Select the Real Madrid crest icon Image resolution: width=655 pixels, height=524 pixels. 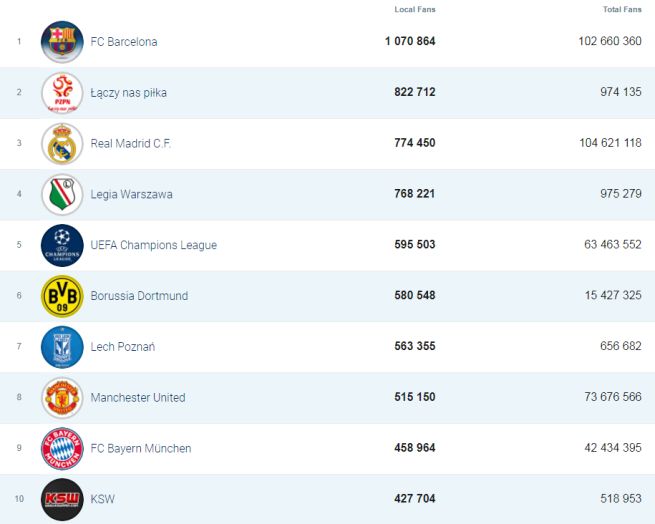(x=62, y=144)
